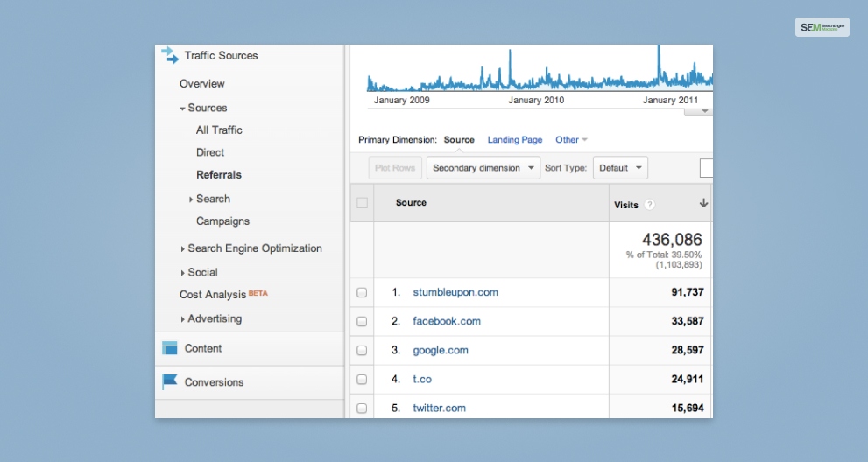Expand the Advertising section
The image size is (868, 462).
(183, 319)
